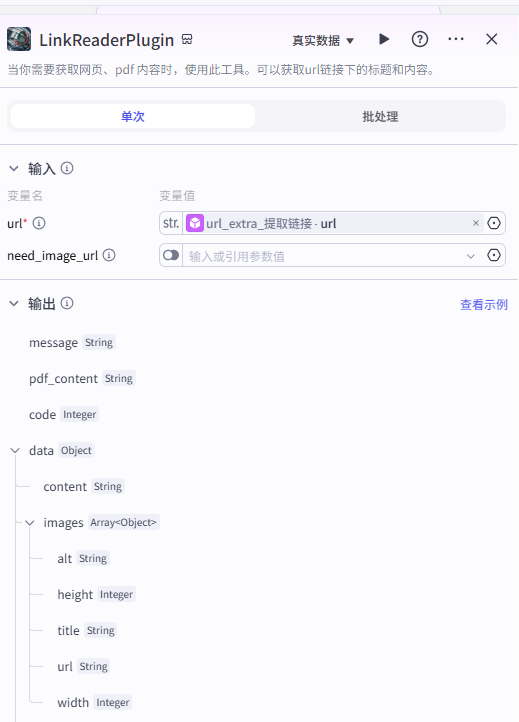Collapse the images Array node
Screen dimensions: 519x722
coord(30,523)
